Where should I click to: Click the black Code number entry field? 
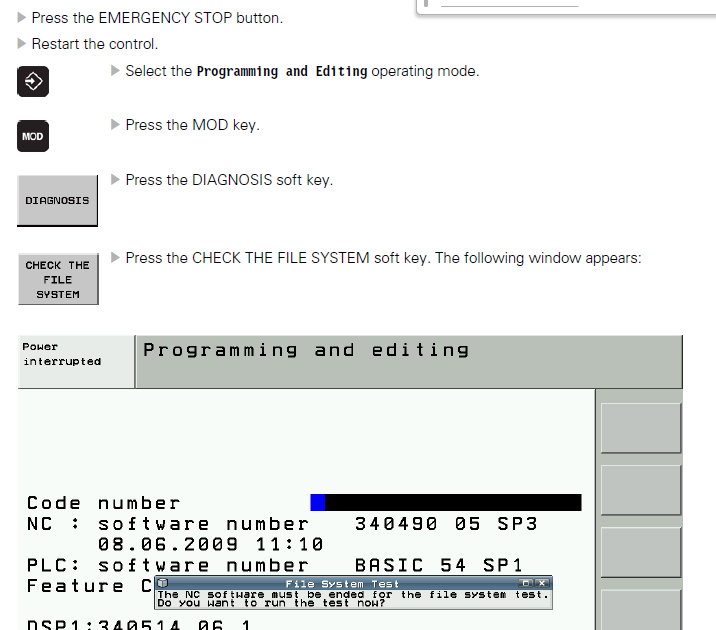coord(452,502)
